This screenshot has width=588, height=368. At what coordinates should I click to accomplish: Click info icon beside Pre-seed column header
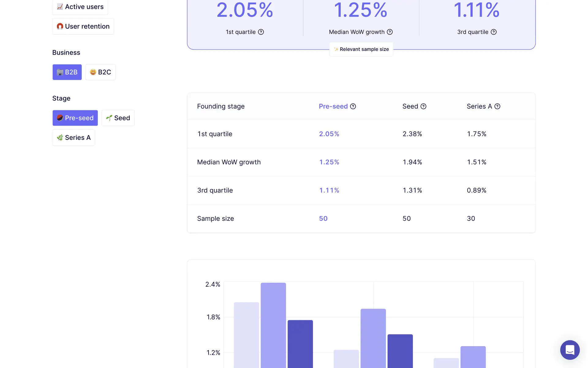353,106
